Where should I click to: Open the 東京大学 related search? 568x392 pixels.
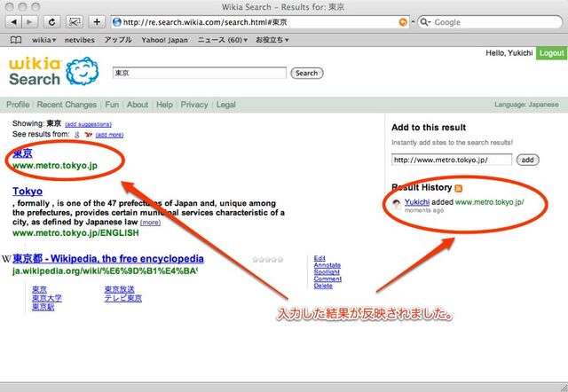(47, 298)
